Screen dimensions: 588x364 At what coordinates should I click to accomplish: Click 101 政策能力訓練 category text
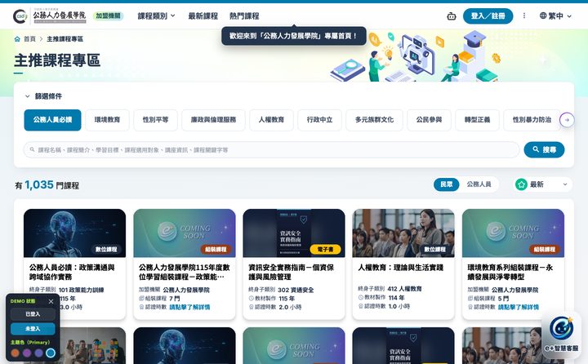pos(82,290)
